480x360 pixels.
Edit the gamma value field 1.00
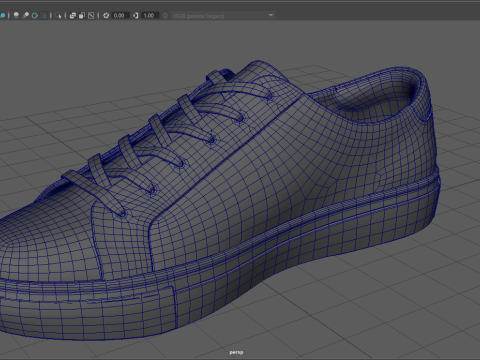pyautogui.click(x=149, y=15)
